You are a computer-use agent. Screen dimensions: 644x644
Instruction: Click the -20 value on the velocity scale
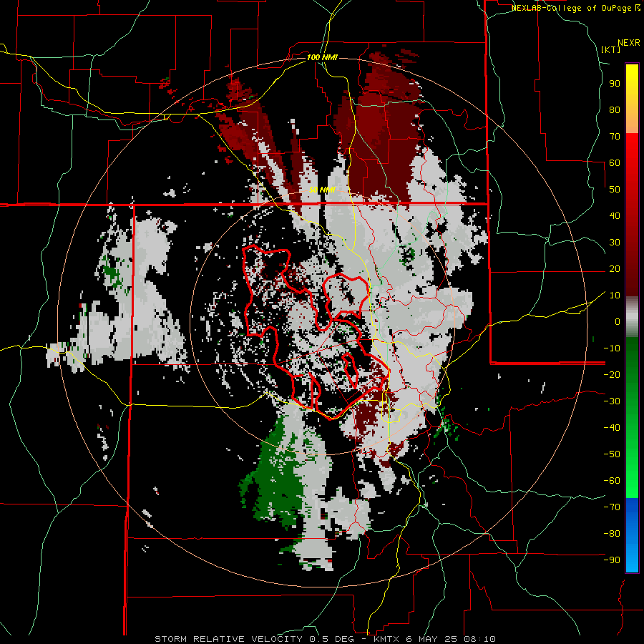(612, 374)
